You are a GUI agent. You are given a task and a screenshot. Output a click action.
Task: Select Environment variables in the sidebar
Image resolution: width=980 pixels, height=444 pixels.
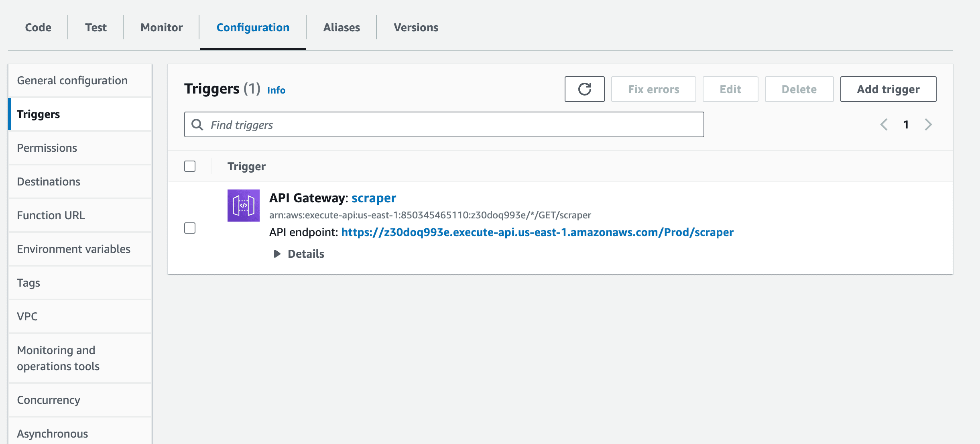pyautogui.click(x=74, y=249)
